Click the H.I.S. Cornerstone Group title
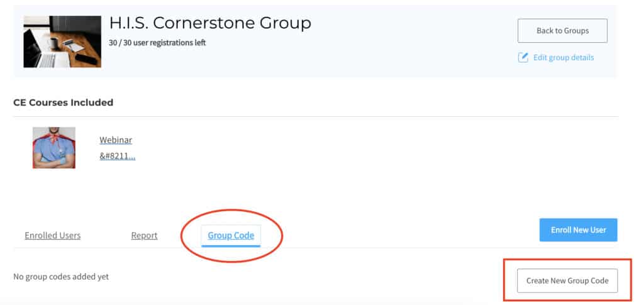The height and width of the screenshot is (305, 644). pos(210,23)
